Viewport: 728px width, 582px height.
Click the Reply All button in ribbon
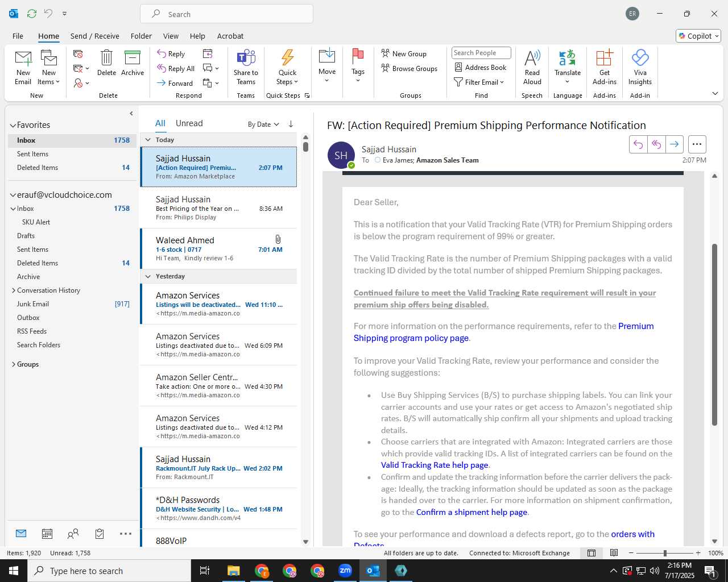[176, 68]
